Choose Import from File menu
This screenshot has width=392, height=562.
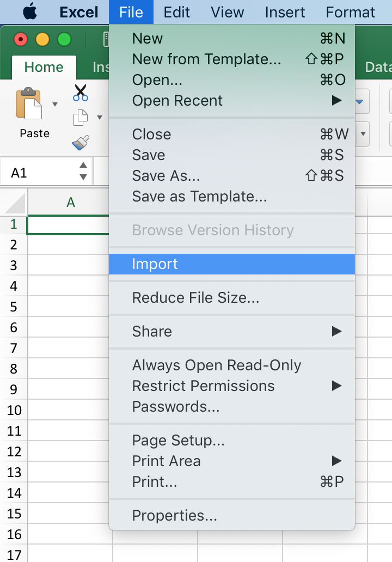point(232,264)
